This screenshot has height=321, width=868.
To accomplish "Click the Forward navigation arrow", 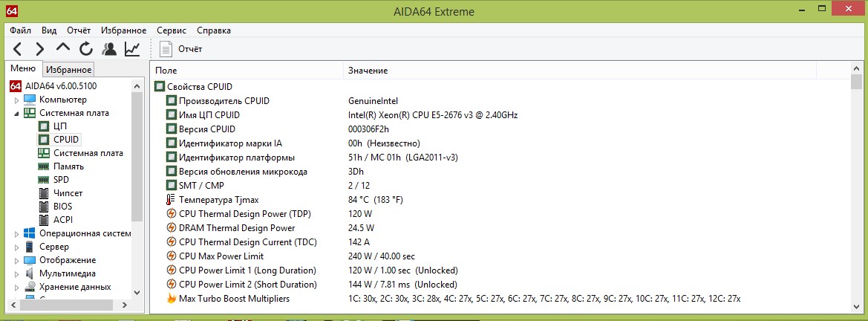I will pos(40,49).
